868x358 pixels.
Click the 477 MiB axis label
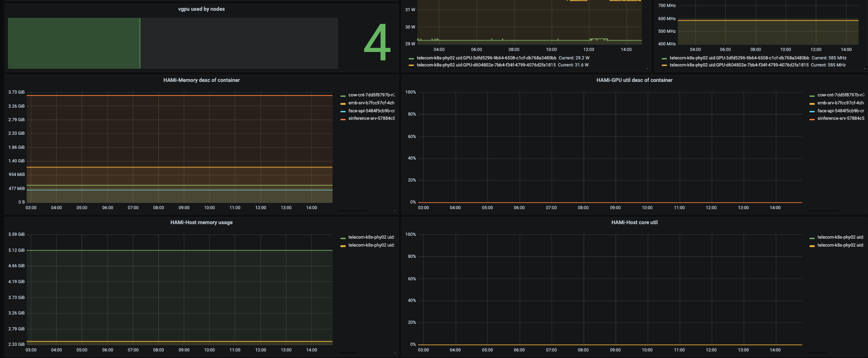coord(16,189)
